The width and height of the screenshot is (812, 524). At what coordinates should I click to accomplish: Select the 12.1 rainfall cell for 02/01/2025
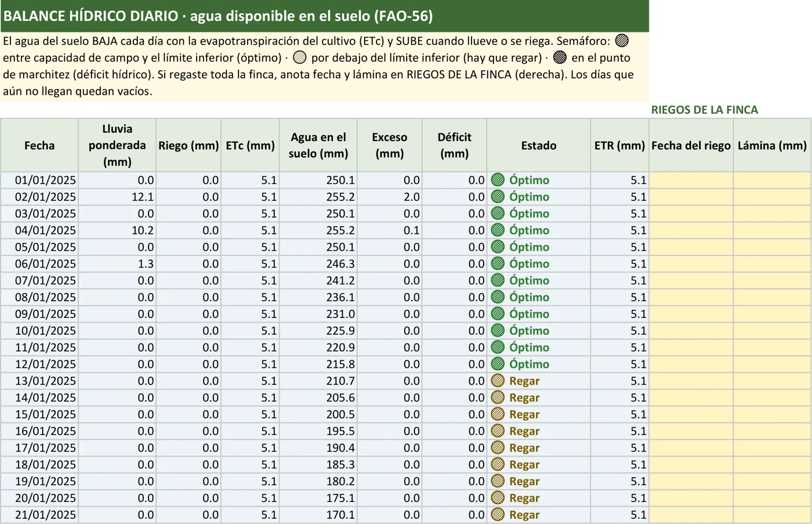[x=117, y=197]
